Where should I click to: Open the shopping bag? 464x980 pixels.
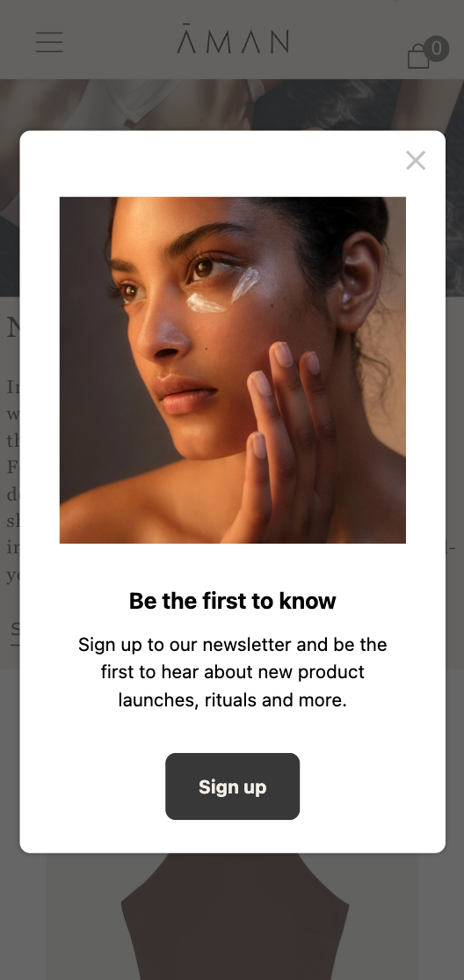(417, 56)
